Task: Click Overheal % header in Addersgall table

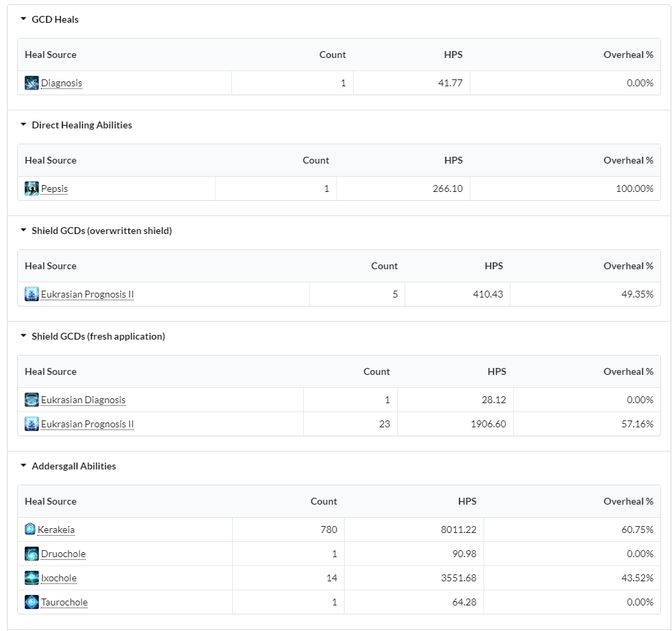Action: coord(628,501)
